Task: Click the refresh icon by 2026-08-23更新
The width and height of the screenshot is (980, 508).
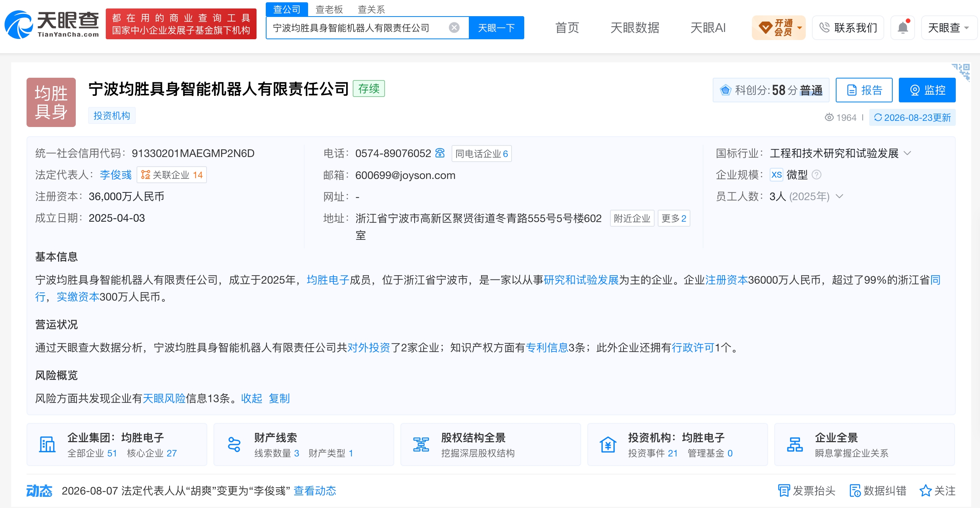Action: (878, 117)
